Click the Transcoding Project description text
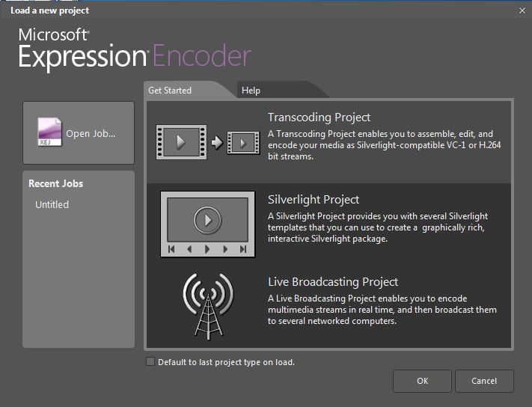Image resolution: width=532 pixels, height=407 pixels. [385, 145]
